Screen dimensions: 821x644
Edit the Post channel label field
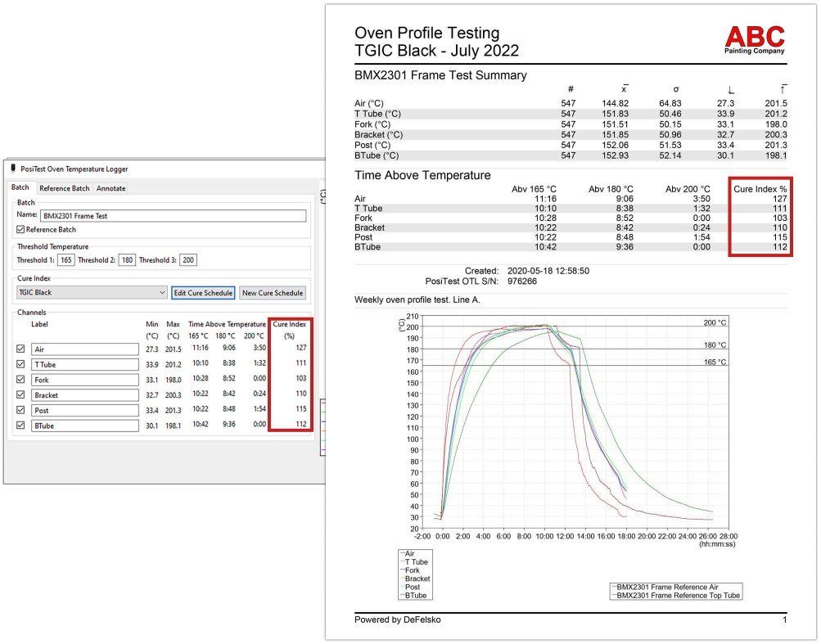pyautogui.click(x=85, y=411)
